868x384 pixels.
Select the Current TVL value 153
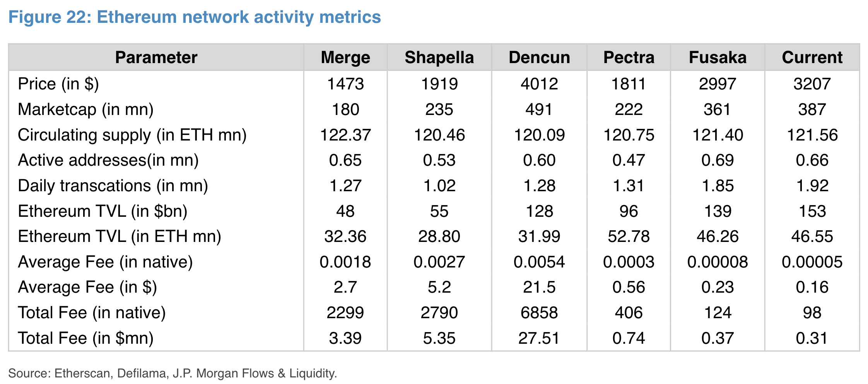tap(812, 211)
